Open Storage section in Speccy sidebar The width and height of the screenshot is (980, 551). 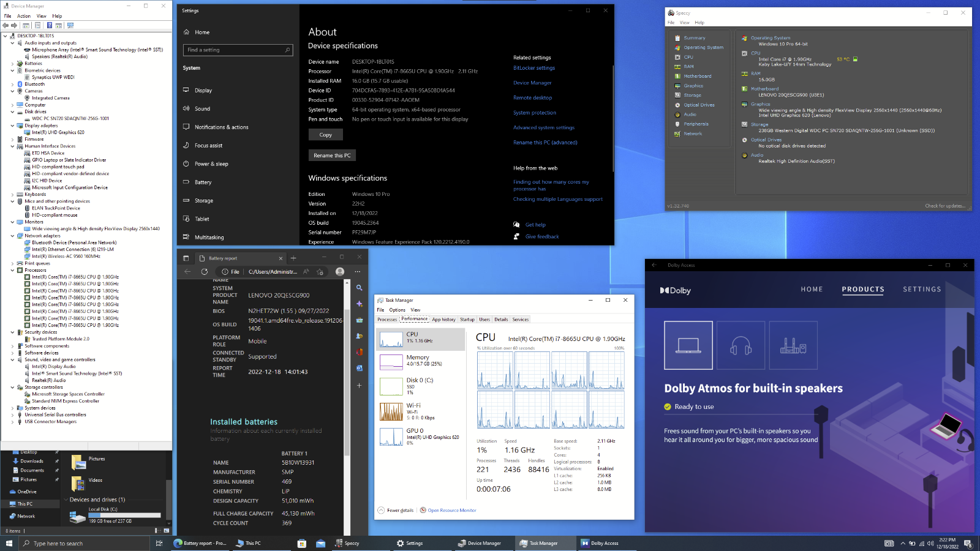[x=692, y=96]
